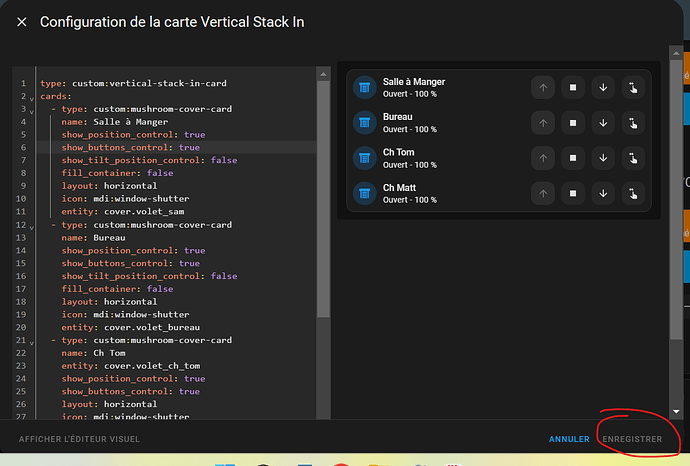The image size is (690, 466).
Task: Click the Ch Tom shutter icon
Action: (364, 158)
